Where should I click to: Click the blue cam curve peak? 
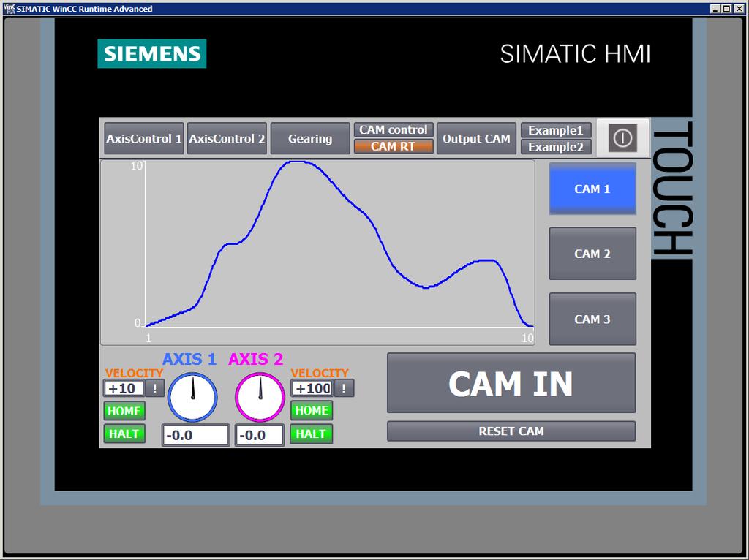(296, 162)
